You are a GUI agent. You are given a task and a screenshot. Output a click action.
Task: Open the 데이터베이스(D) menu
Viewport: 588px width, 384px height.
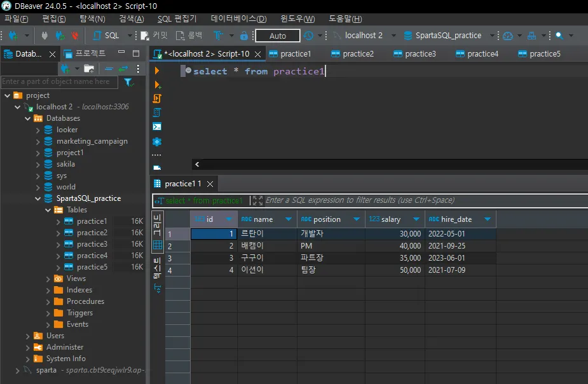(238, 19)
